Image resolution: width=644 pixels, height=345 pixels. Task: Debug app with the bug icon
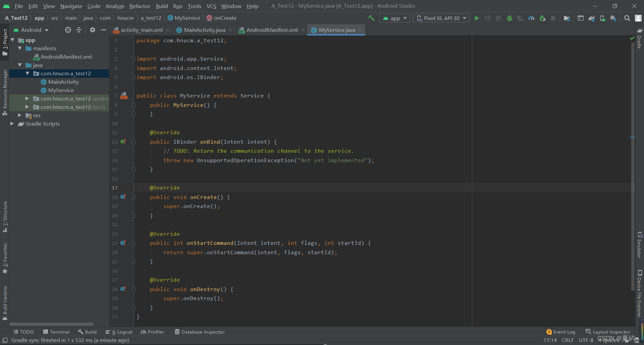pos(509,18)
